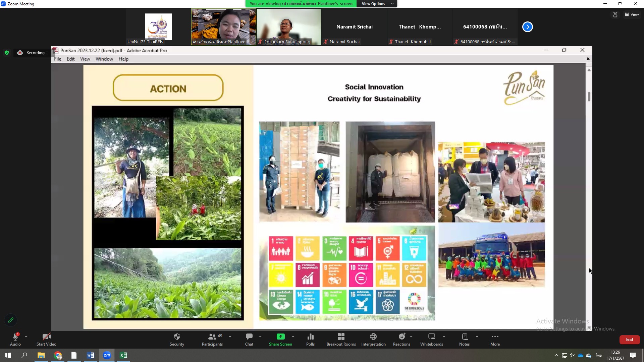Image resolution: width=644 pixels, height=362 pixels.
Task: Click the red End meeting button
Action: (x=629, y=340)
